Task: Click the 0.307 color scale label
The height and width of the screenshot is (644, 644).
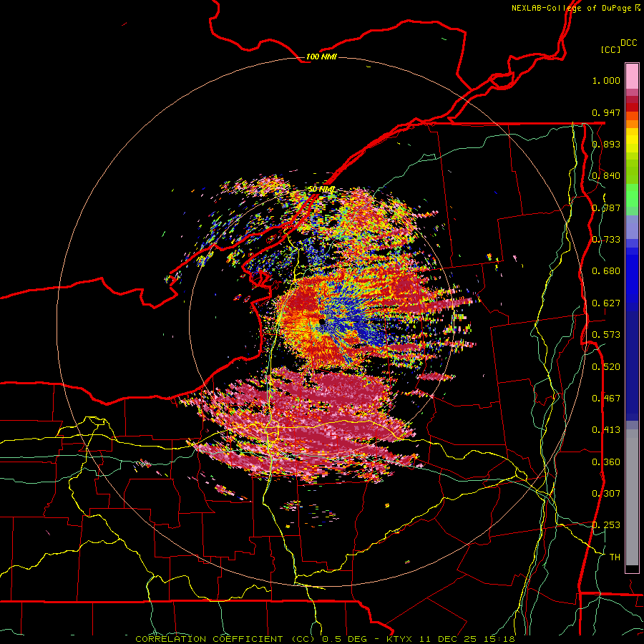Action: click(606, 494)
